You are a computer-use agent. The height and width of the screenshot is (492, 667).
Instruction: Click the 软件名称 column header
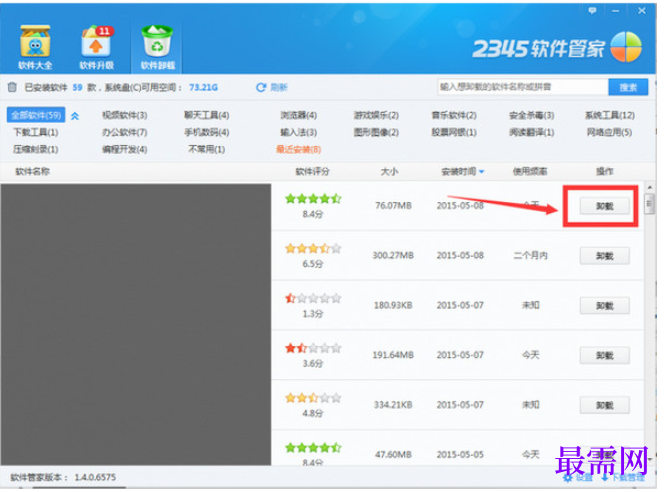[x=32, y=171]
